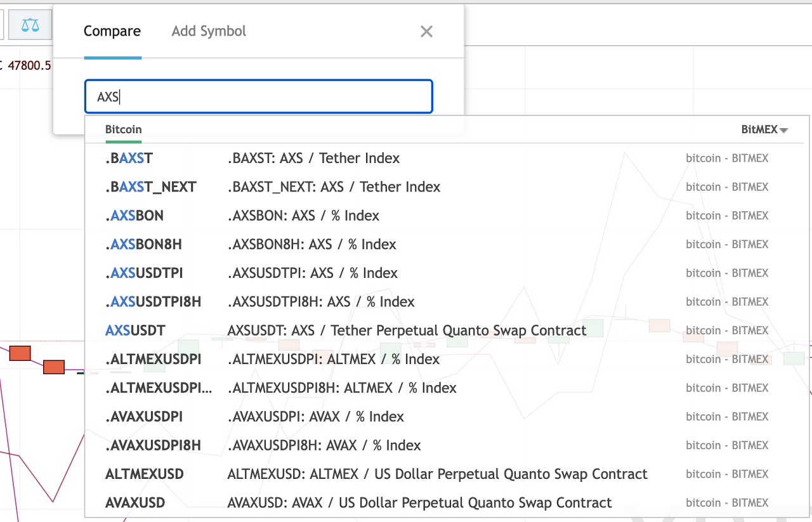Open the BitMEX exchange dropdown
The height and width of the screenshot is (522, 812).
[x=764, y=129]
